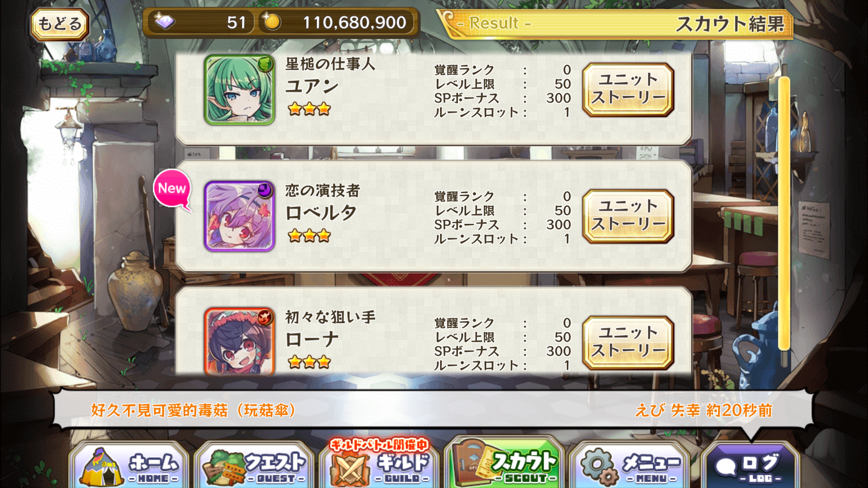The height and width of the screenshot is (488, 868).
Task: Click the yellow results list scrollbar
Action: pos(784,214)
